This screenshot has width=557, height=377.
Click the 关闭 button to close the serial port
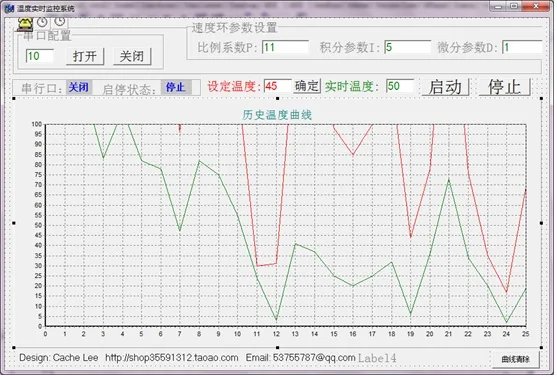point(132,56)
